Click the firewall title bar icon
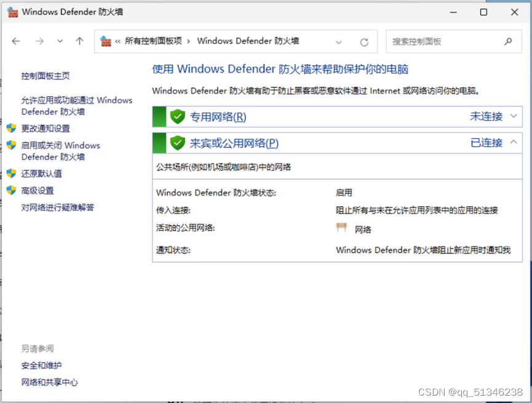The image size is (532, 403). [x=12, y=12]
